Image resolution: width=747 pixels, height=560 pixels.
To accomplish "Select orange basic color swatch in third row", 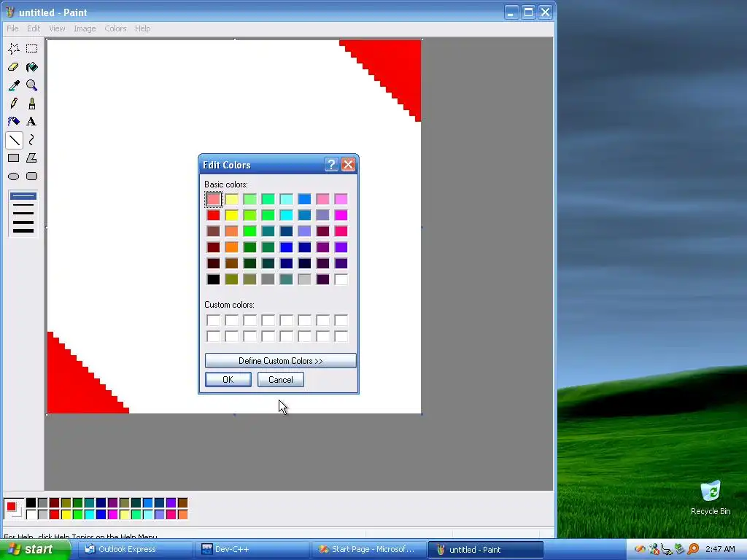I will [231, 231].
